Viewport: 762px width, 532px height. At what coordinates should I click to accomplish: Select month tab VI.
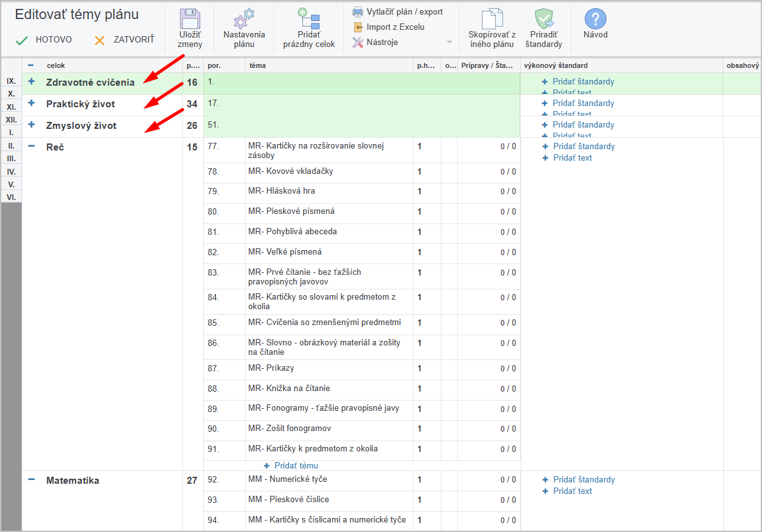point(11,197)
